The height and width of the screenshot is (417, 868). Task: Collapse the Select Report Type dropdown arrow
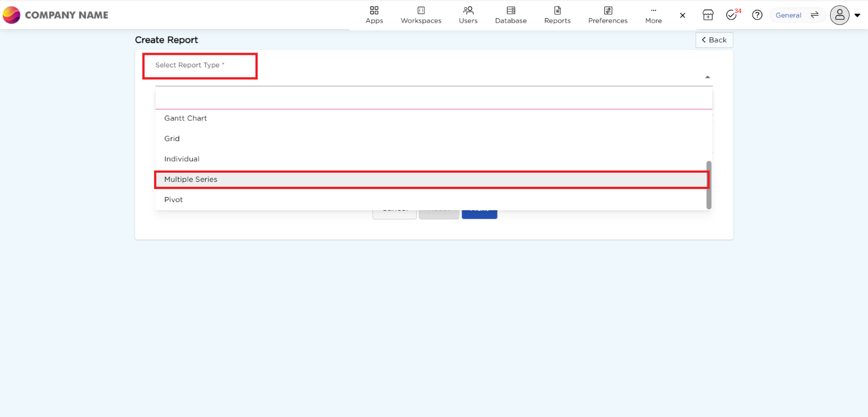(x=707, y=77)
